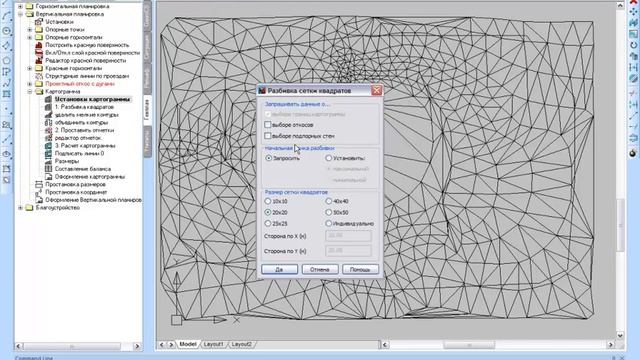This screenshot has height=360, width=640.
Task: Choose the 25x25 grid size
Action: point(268,223)
